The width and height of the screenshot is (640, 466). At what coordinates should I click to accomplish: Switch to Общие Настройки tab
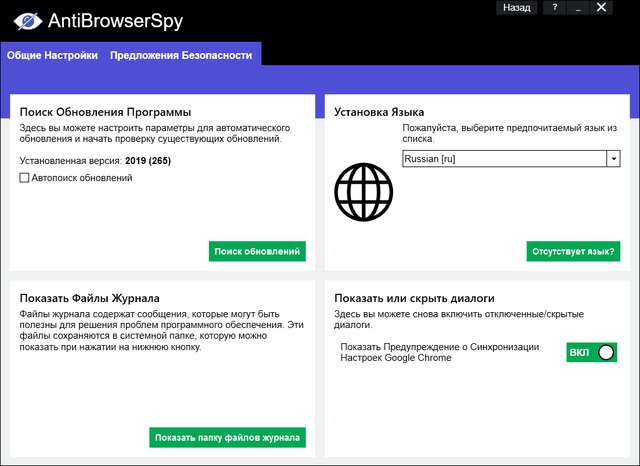(52, 55)
